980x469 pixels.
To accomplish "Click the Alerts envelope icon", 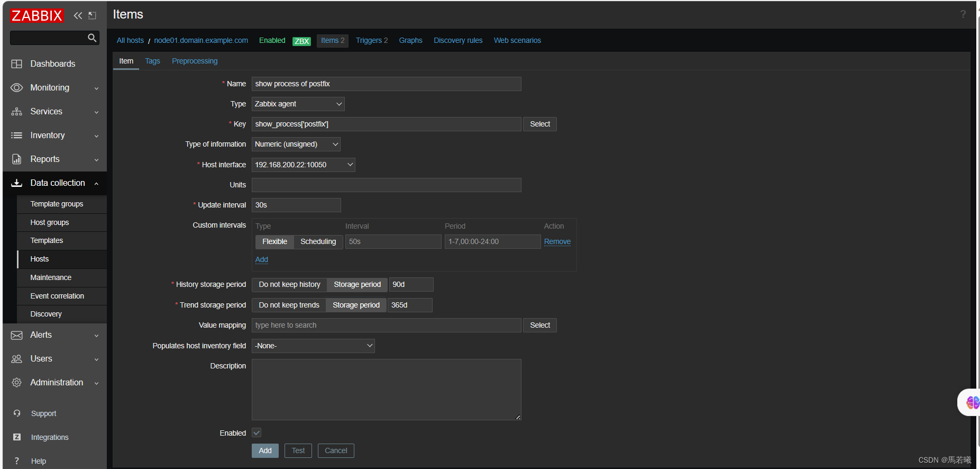I will point(16,335).
